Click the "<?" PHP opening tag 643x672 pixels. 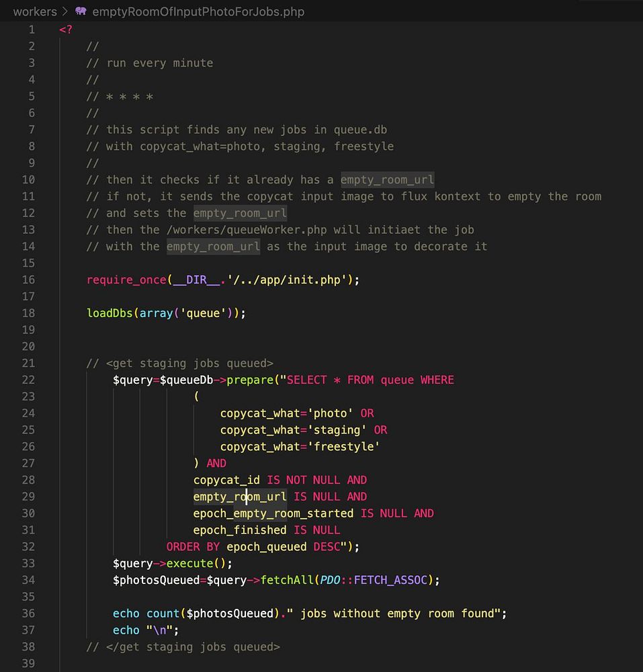click(66, 30)
